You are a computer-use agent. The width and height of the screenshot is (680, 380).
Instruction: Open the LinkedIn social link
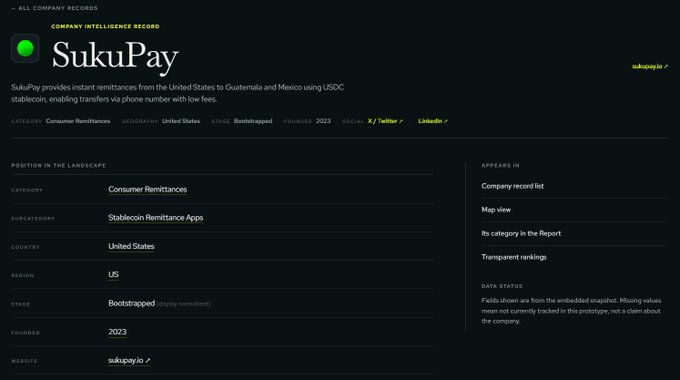(x=433, y=121)
